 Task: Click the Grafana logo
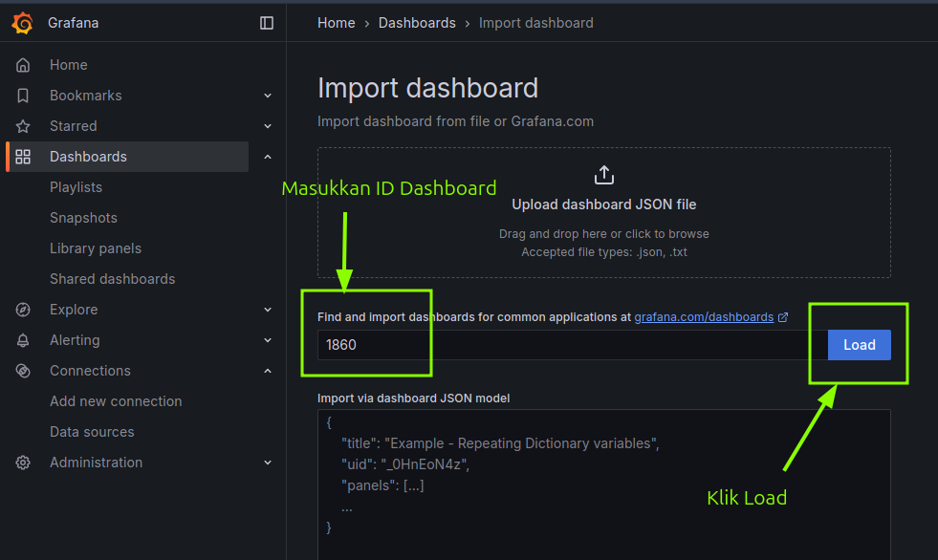[22, 22]
